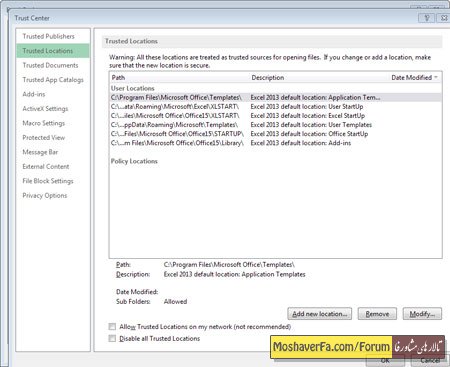This screenshot has height=367, width=450.
Task: Select the Office15 XLSTART location row
Action: click(275, 116)
